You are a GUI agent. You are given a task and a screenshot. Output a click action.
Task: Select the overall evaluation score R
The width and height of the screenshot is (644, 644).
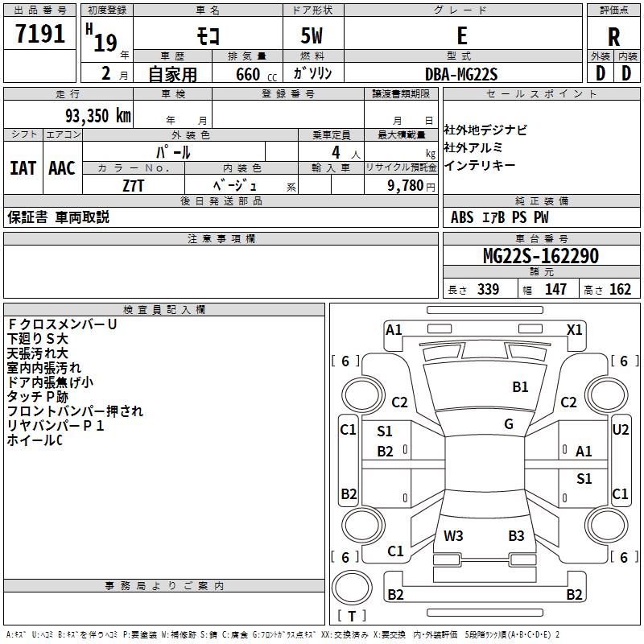pyautogui.click(x=613, y=37)
